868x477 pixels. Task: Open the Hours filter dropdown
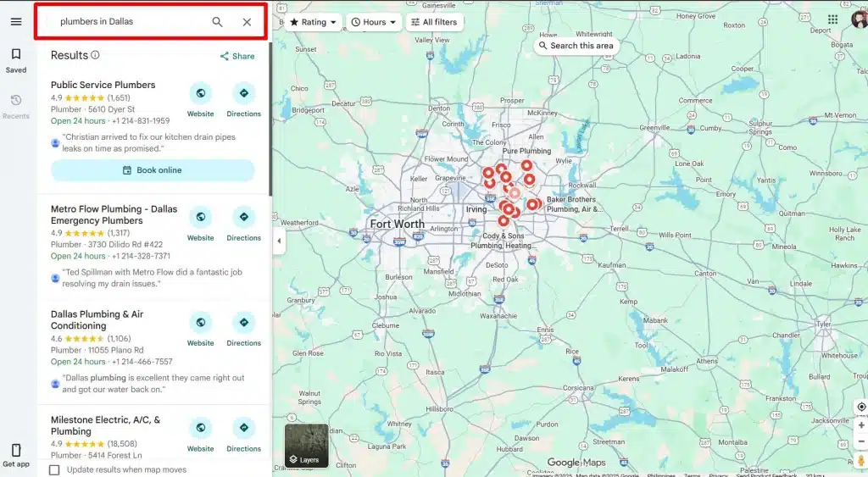[374, 22]
